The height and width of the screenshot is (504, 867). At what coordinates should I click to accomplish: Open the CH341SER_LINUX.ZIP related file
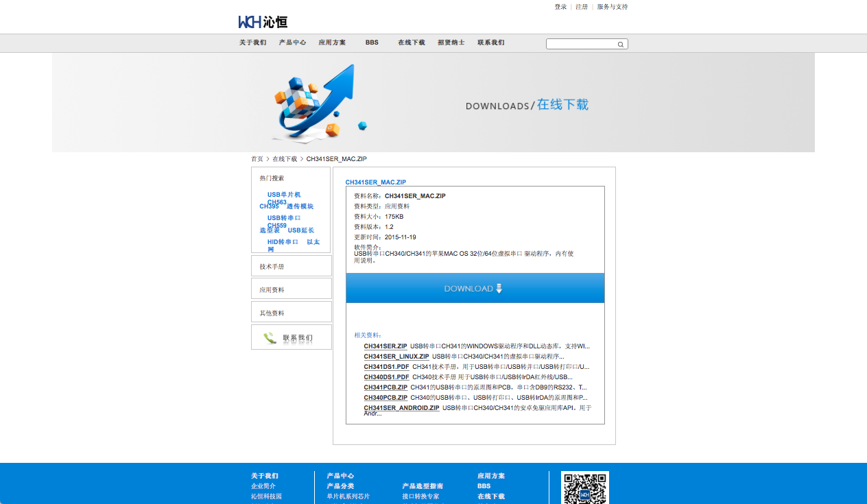[x=396, y=357]
